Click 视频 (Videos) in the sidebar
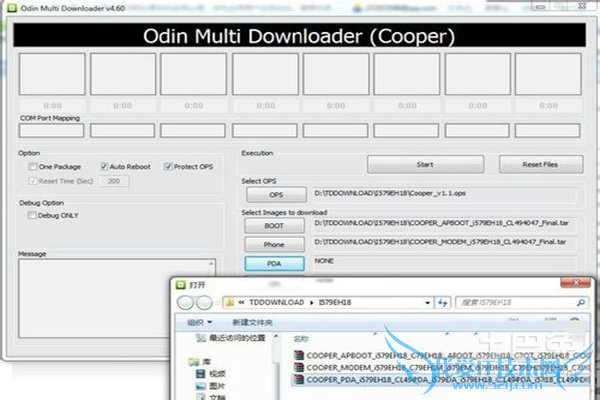Screen dimensions: 600x400 click(217, 374)
